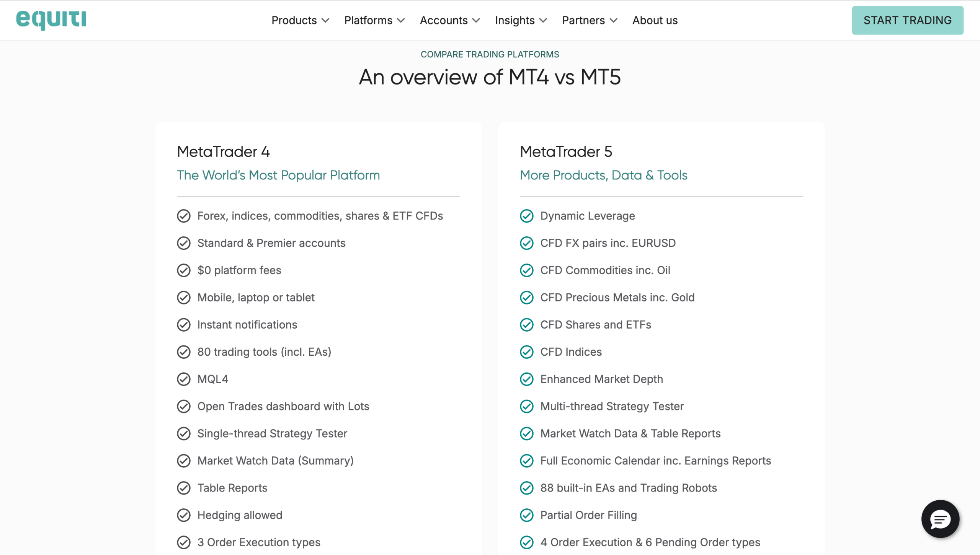Screen dimensions: 980x555
Task: Click checkmark icon beside $0 platform fees
Action: (184, 270)
